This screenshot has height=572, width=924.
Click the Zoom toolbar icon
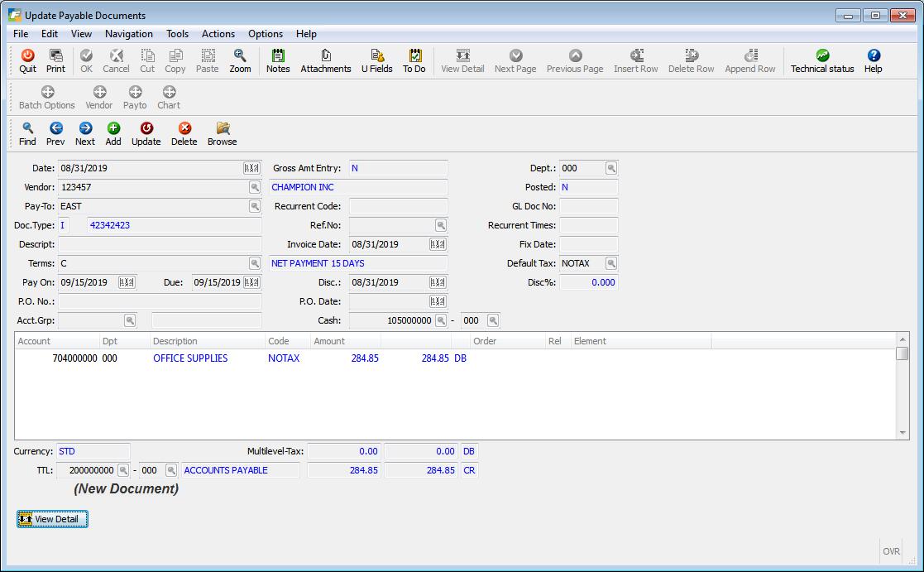click(239, 60)
